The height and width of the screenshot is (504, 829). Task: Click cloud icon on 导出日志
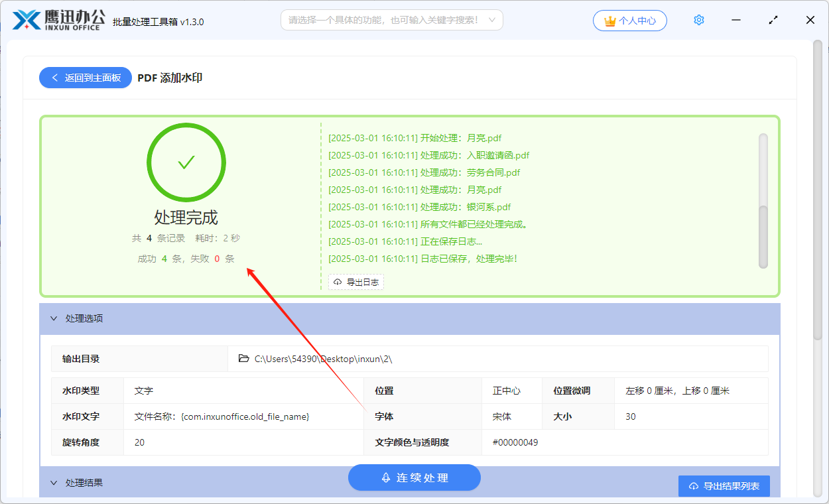tap(338, 283)
